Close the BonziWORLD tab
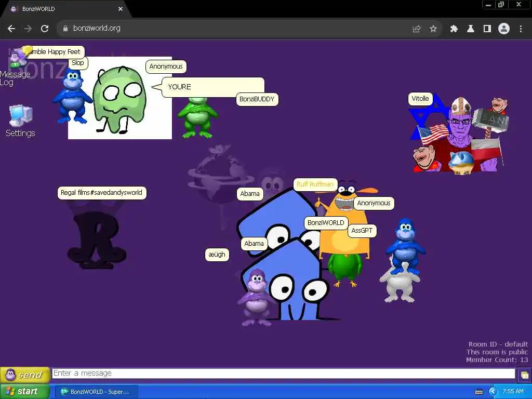 click(121, 9)
